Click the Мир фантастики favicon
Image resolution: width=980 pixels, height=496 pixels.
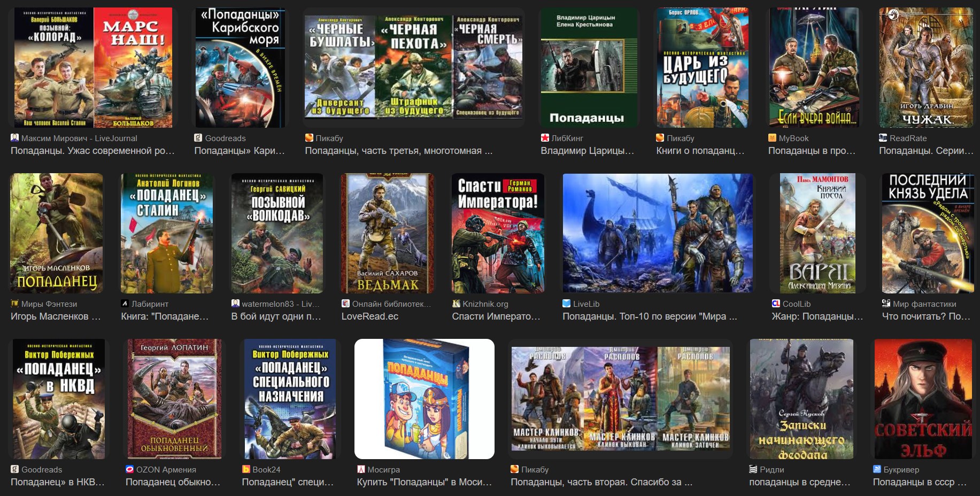click(886, 304)
